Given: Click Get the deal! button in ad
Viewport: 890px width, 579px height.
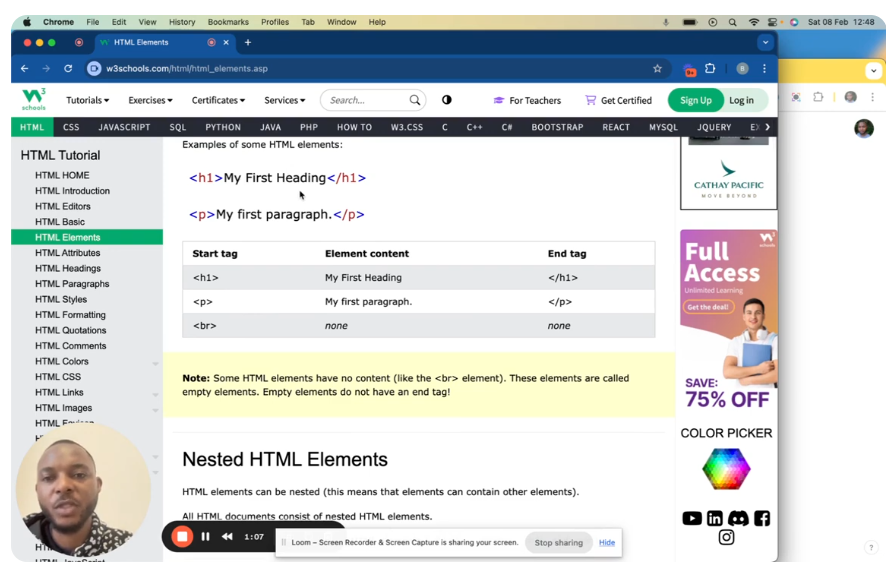Looking at the screenshot, I should (708, 307).
